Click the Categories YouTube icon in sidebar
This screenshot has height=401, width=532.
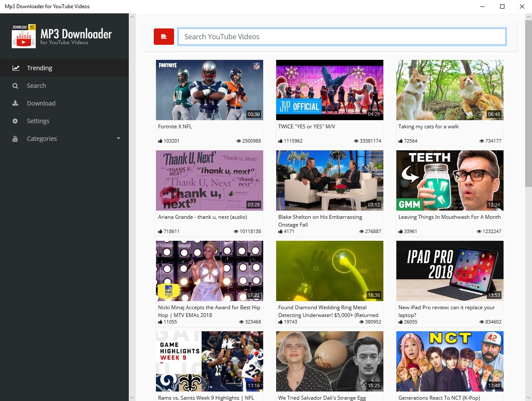16,139
